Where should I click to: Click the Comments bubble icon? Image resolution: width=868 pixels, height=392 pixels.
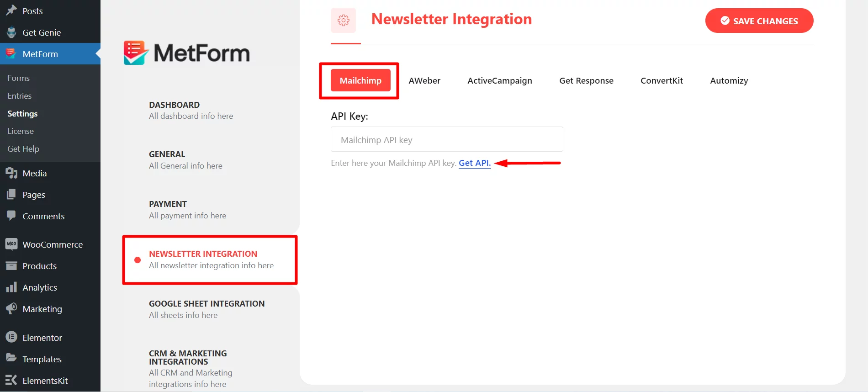[x=11, y=216]
